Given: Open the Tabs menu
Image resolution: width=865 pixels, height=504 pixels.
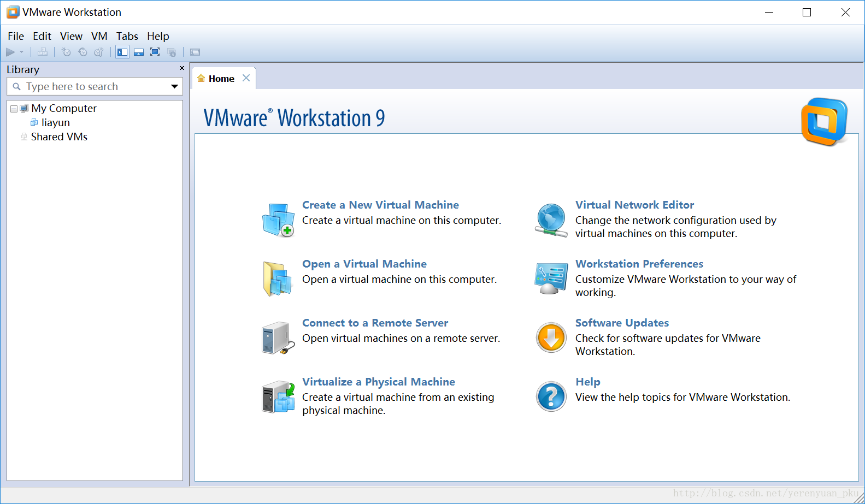Looking at the screenshot, I should click(127, 36).
